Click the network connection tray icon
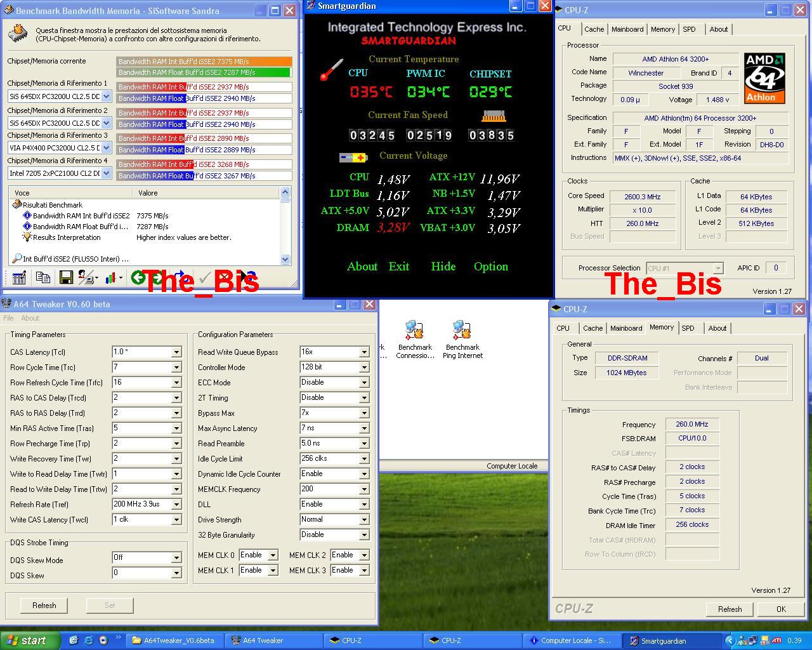The width and height of the screenshot is (812, 650). 753,640
